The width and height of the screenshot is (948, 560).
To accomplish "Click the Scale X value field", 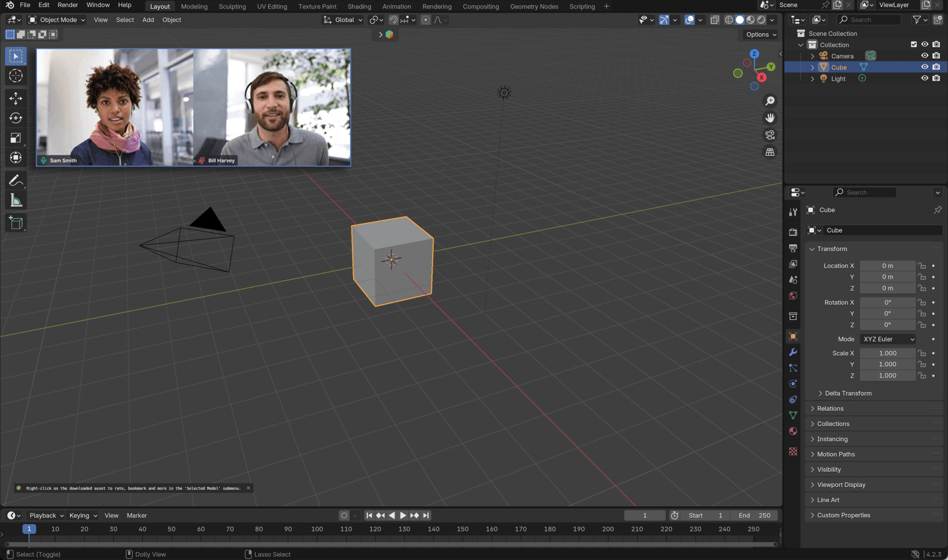I will coord(888,353).
